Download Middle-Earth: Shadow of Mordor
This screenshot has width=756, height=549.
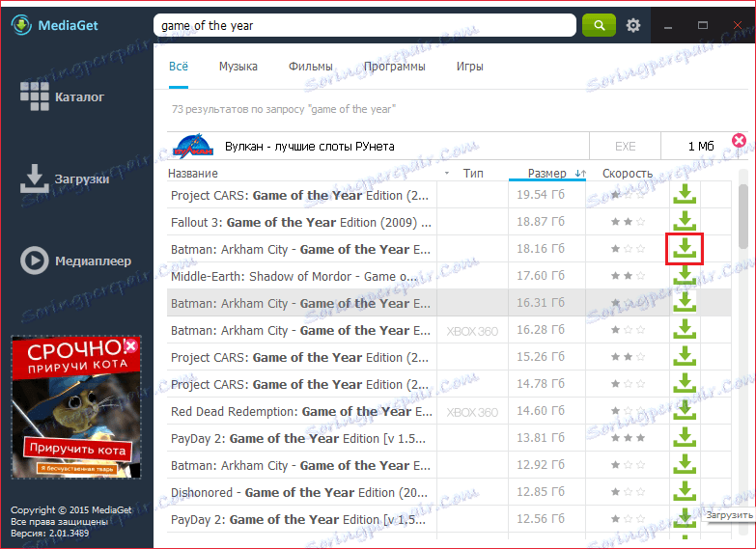click(685, 276)
